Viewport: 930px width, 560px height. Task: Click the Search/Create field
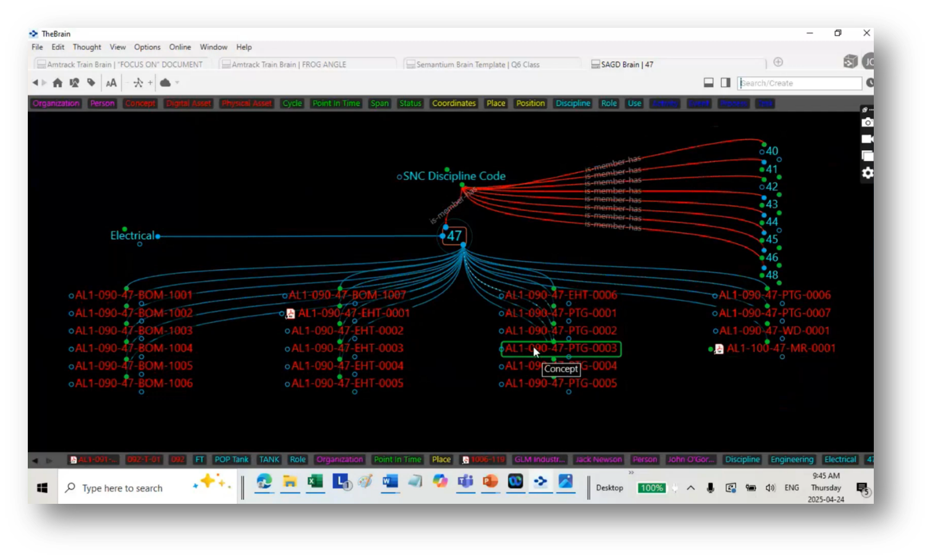799,83
